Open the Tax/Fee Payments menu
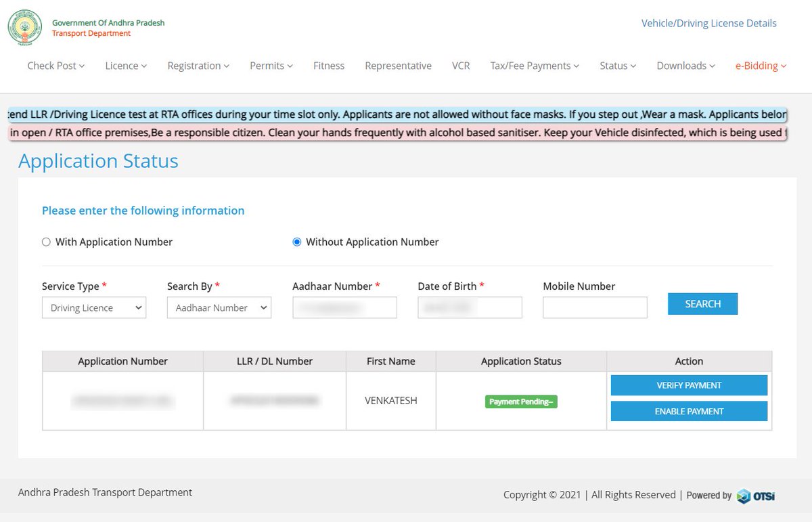The width and height of the screenshot is (812, 522). (x=534, y=66)
